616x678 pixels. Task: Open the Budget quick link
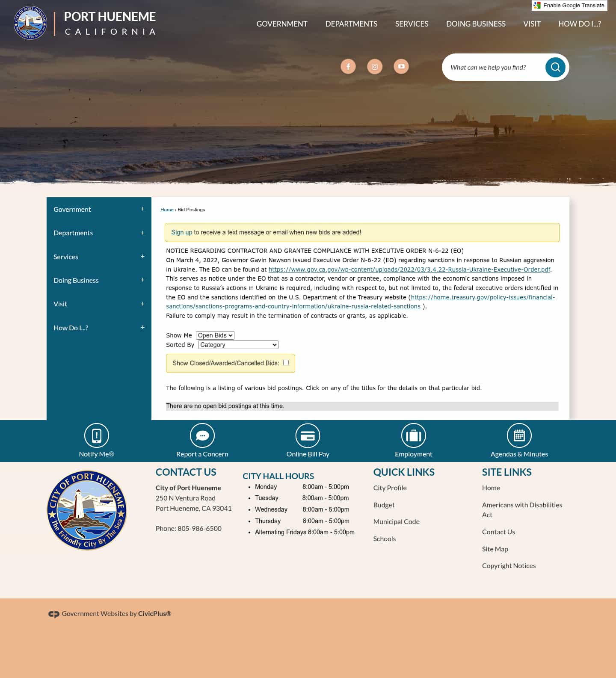coord(384,505)
